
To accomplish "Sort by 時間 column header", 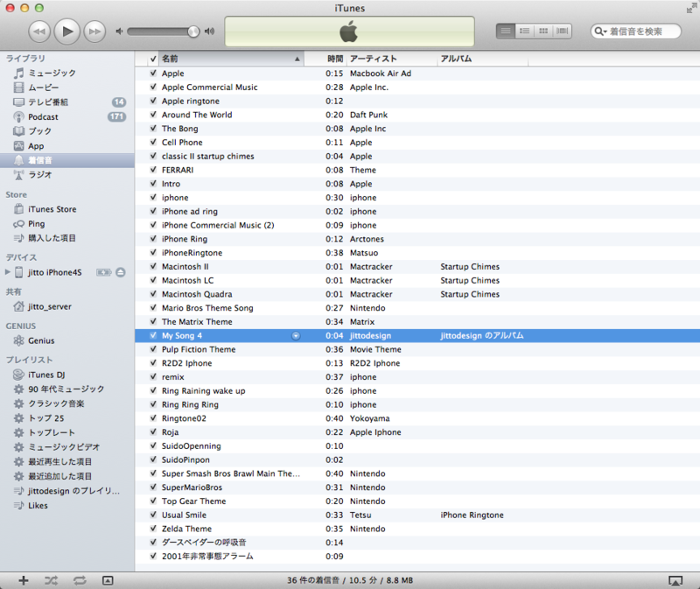I will (325, 59).
